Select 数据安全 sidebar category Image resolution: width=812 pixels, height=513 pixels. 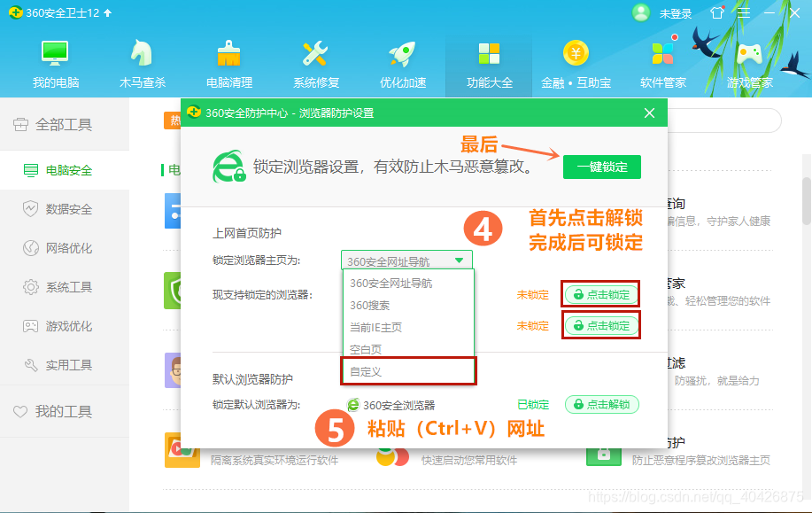click(65, 209)
